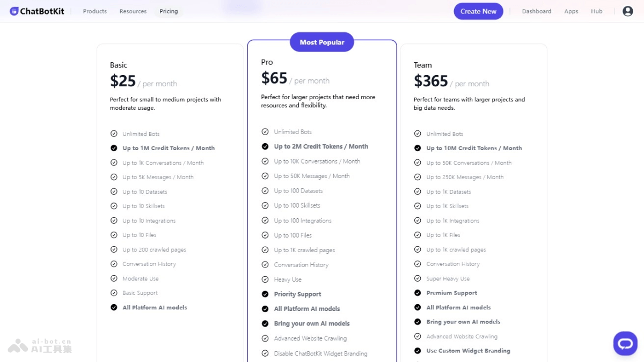This screenshot has height=362, width=644.
Task: Click check icon beside Basic's 1M Credit Tokens
Action: [x=114, y=148]
